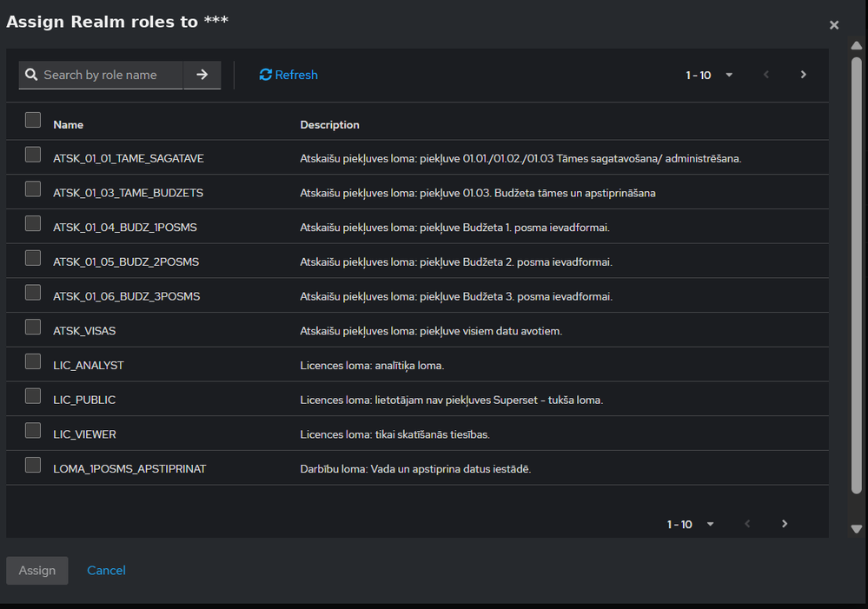The image size is (868, 609).
Task: Click the Cancel link
Action: click(106, 570)
